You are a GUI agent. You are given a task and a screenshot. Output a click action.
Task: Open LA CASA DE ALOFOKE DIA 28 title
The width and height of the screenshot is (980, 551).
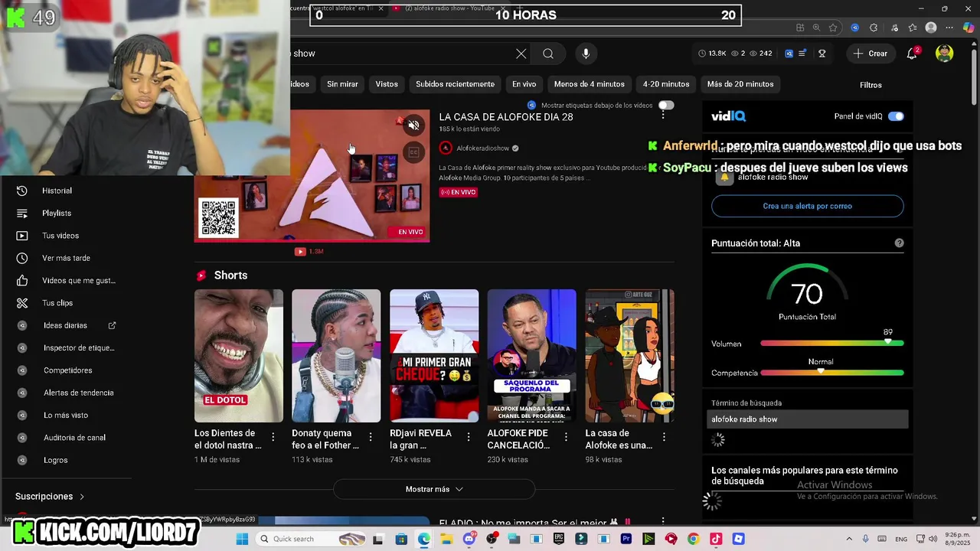pos(506,117)
